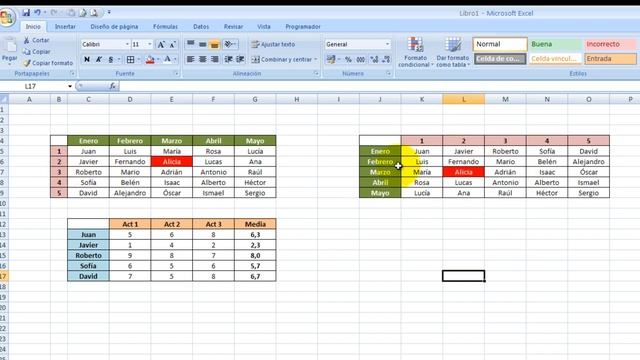
Task: Open the Name Box L17 dropdown arrow
Action: pos(70,86)
